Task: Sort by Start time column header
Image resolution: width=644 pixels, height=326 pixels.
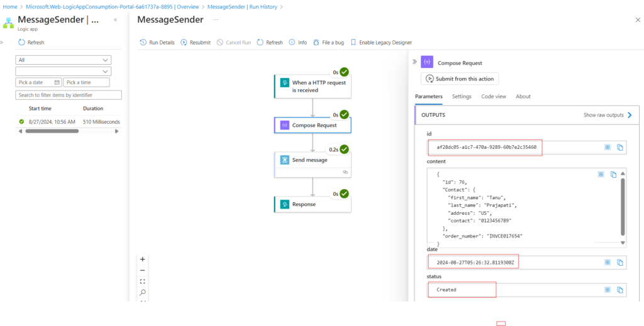Action: click(40, 109)
